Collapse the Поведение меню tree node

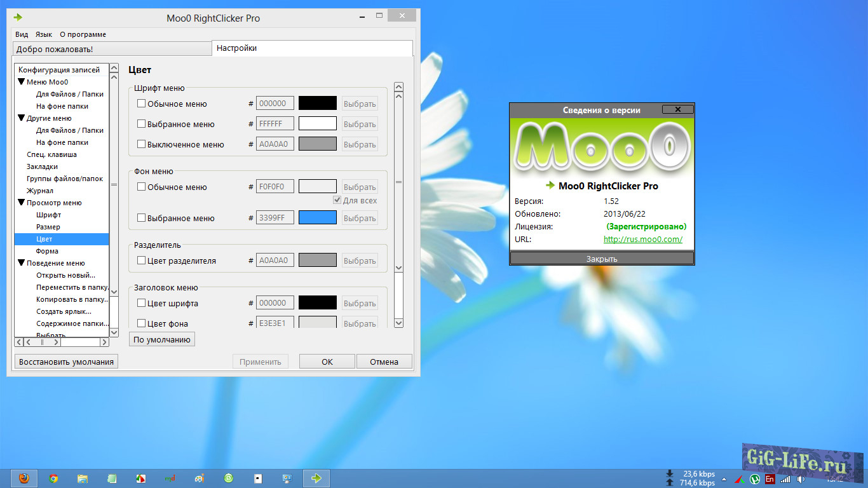click(x=21, y=263)
